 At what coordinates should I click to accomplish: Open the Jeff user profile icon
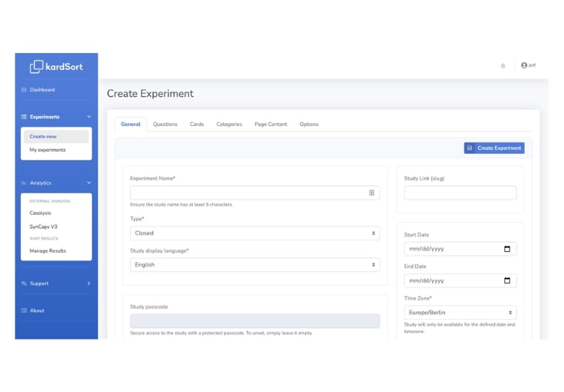coord(524,65)
